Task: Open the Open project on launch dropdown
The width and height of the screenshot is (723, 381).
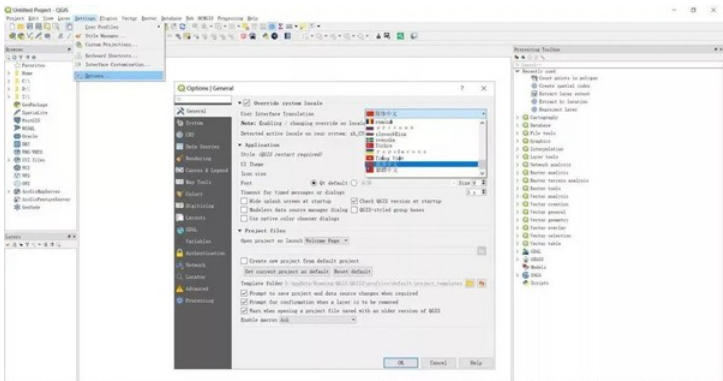Action: click(x=326, y=241)
